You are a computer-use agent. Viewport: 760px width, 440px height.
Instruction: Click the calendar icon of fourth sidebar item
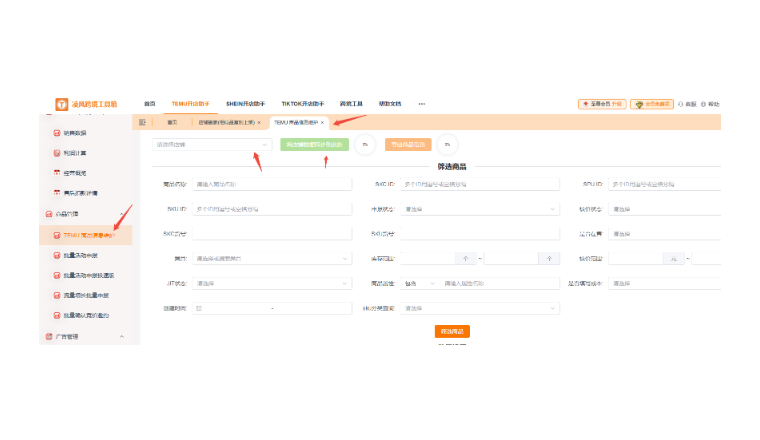tap(57, 193)
